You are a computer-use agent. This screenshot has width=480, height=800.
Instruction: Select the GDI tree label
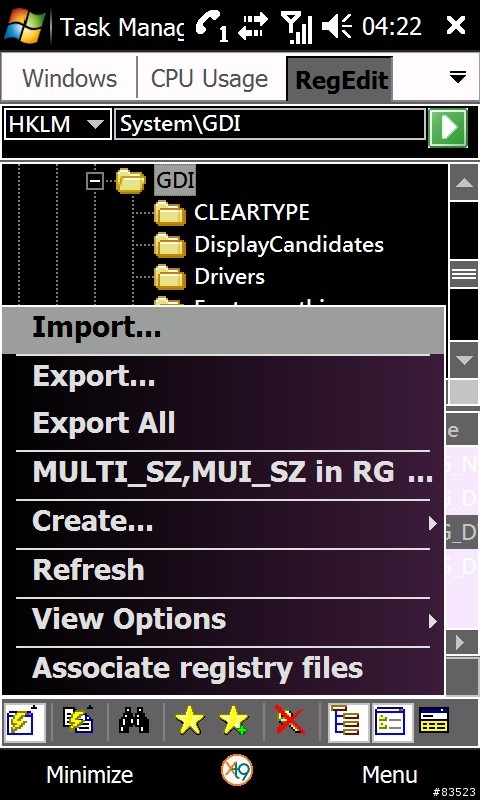tap(175, 181)
